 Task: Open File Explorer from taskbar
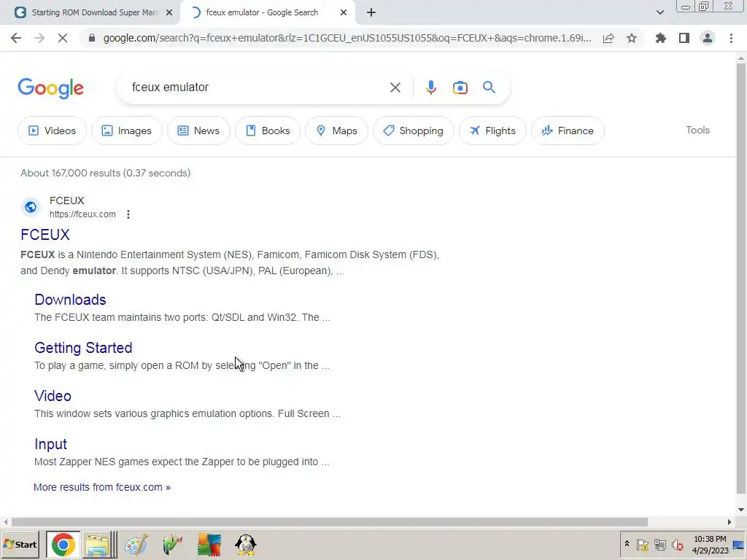[99, 545]
